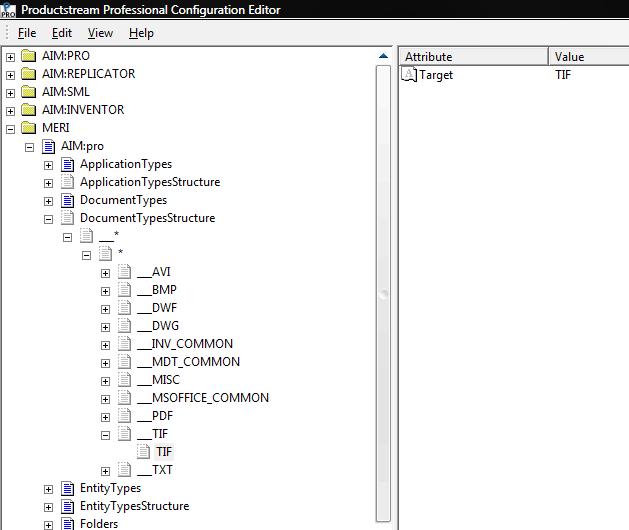This screenshot has width=629, height=530.
Task: Click the AIM:PRO folder icon
Action: point(28,56)
